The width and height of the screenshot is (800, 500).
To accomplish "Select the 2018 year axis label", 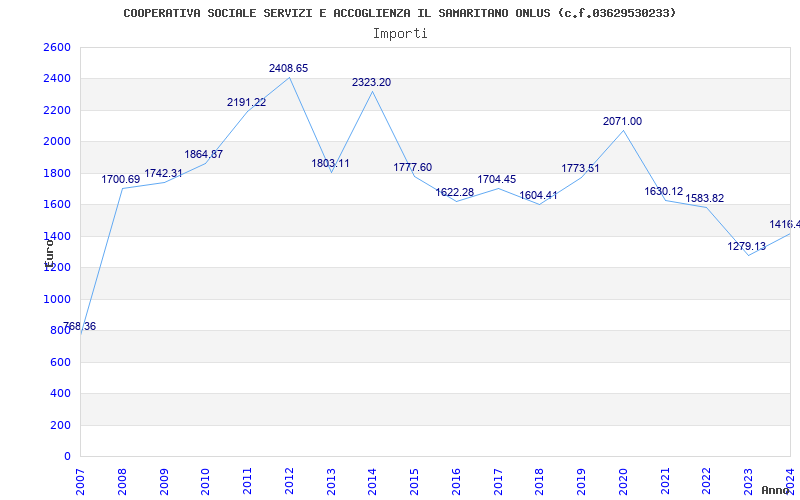I will [x=540, y=481].
